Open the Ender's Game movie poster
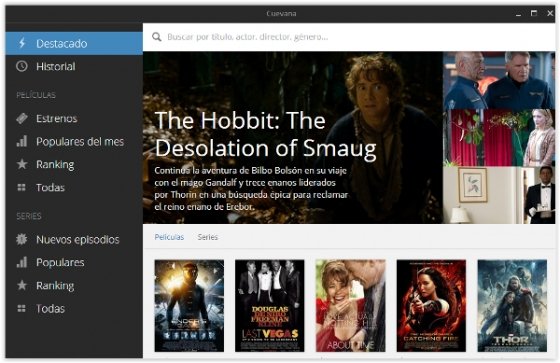Image resolution: width=560 pixels, height=363 pixels. pos(189,306)
